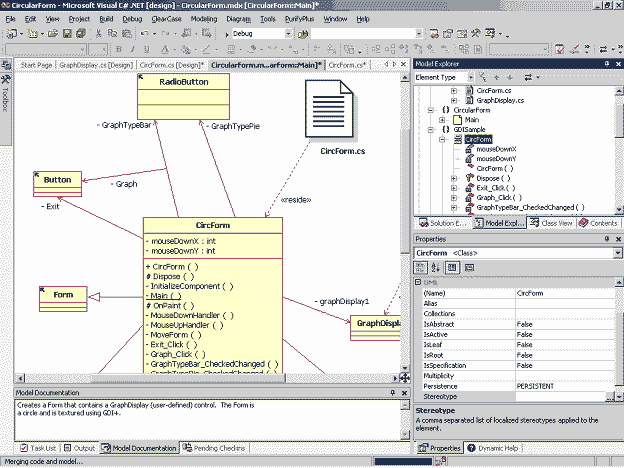The image size is (624, 468).
Task: Click the Categorized button in Properties toolbar
Action: pyautogui.click(x=422, y=268)
